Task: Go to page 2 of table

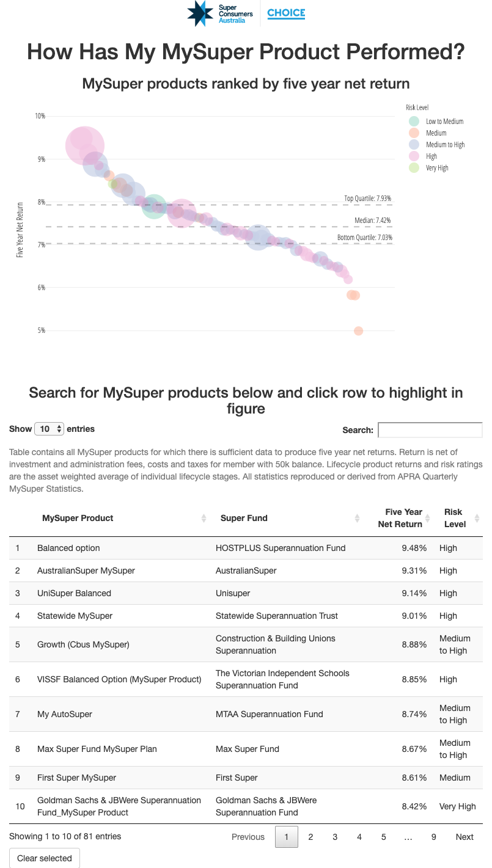Action: click(x=310, y=837)
